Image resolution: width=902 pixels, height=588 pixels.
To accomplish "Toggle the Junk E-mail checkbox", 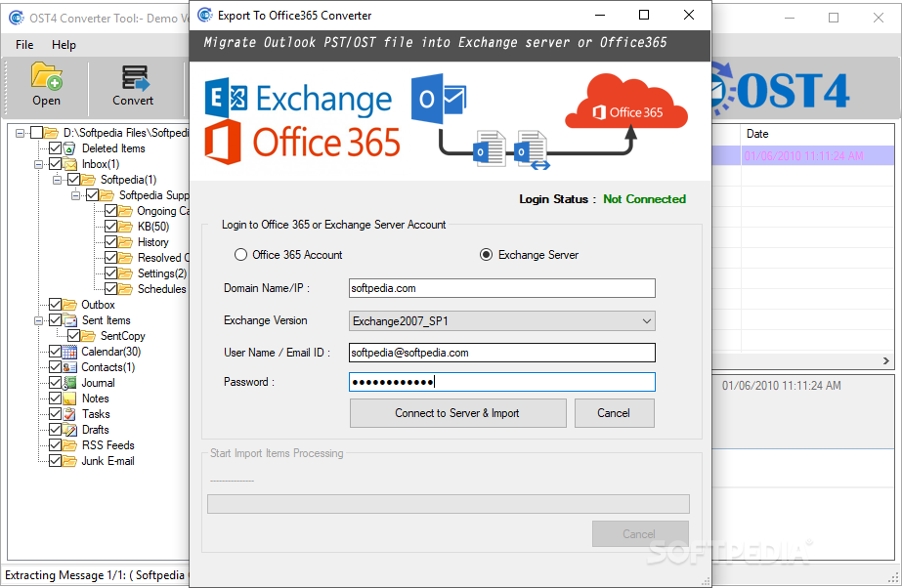I will pos(56,460).
